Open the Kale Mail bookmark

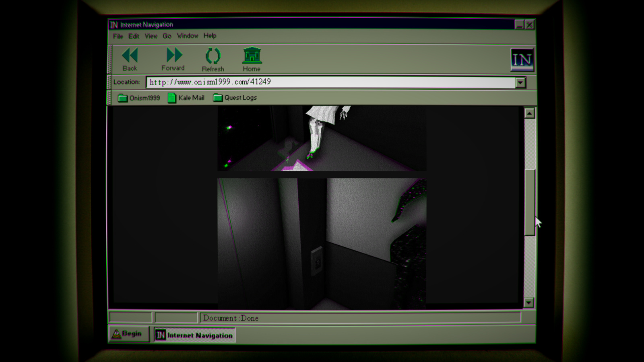point(186,98)
